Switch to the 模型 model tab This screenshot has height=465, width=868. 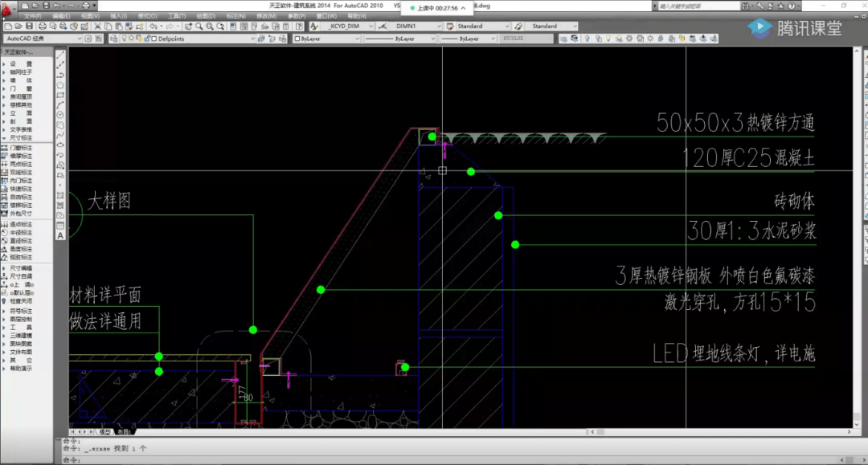pos(104,432)
